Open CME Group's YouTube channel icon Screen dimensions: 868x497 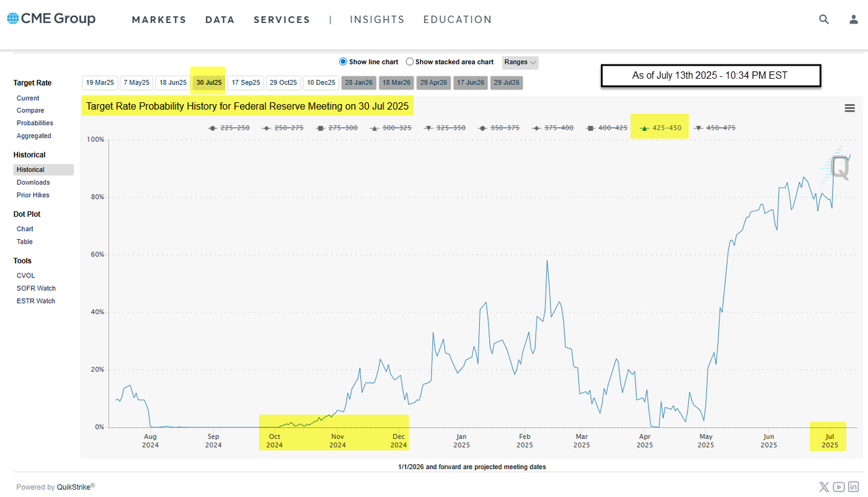(x=838, y=487)
